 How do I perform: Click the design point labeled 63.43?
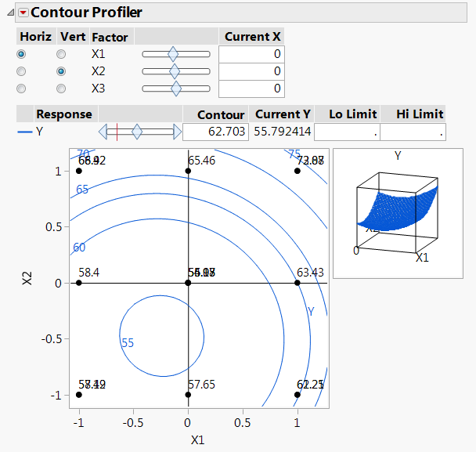[x=297, y=283]
